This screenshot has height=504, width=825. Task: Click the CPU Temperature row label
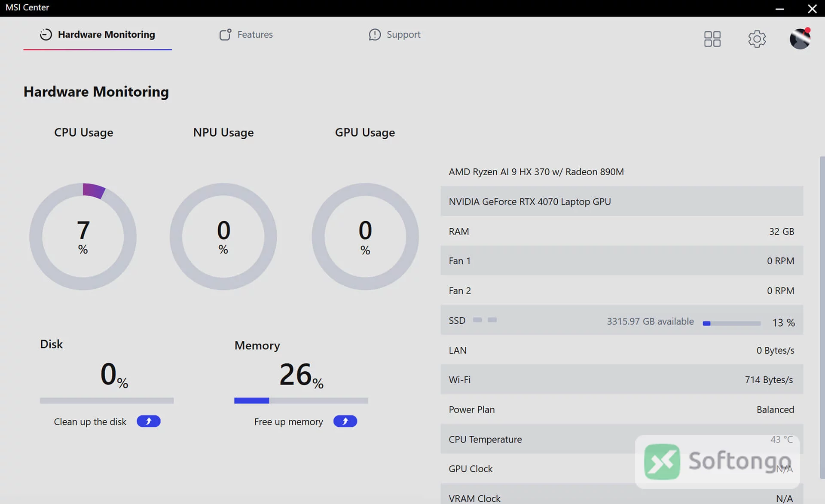coord(485,440)
